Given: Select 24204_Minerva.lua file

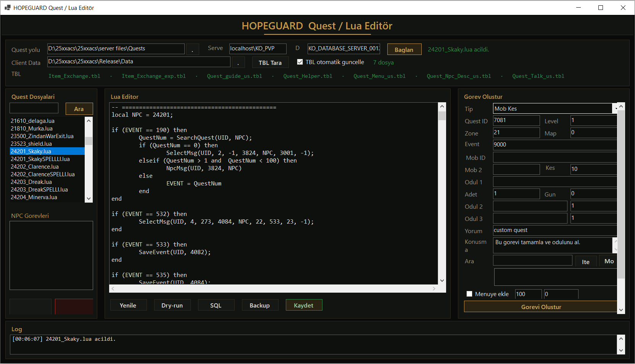Looking at the screenshot, I should click(47, 197).
